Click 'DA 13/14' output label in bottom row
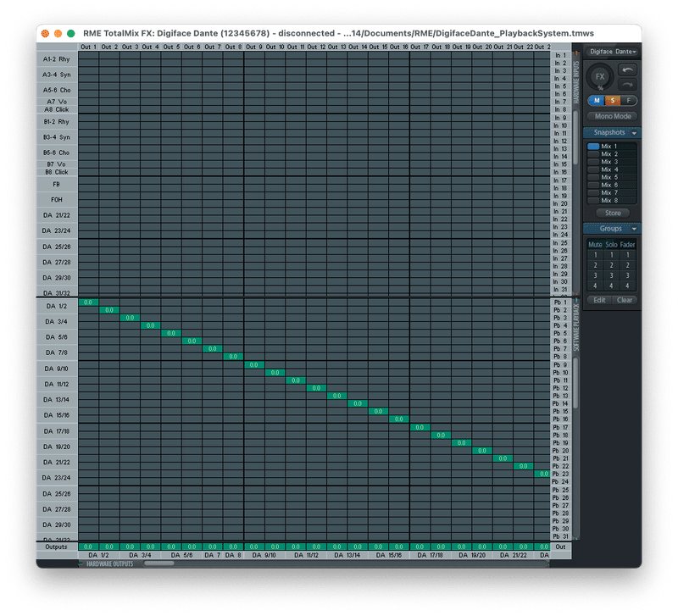The image size is (678, 616). click(x=347, y=555)
